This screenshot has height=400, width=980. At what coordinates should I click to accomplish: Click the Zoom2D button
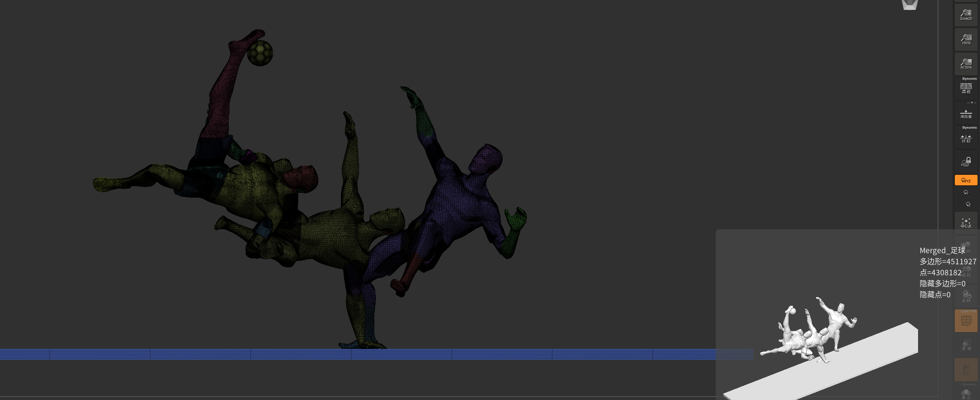[x=966, y=15]
